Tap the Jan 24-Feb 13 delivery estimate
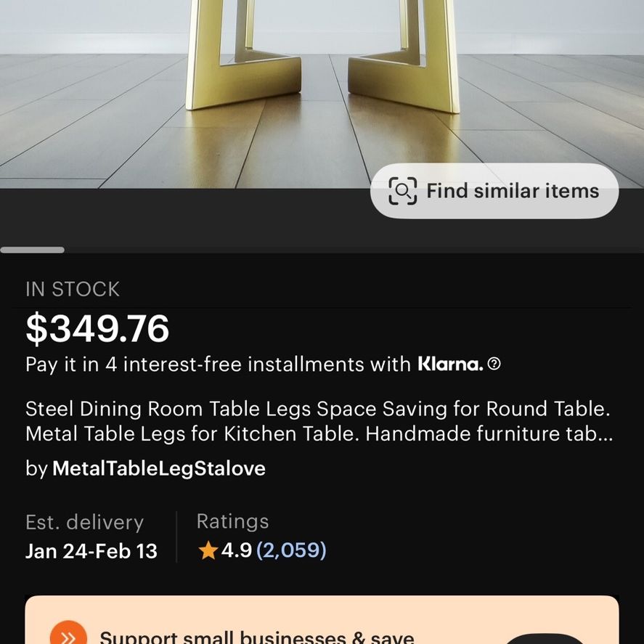This screenshot has height=644, width=644. coord(91,551)
